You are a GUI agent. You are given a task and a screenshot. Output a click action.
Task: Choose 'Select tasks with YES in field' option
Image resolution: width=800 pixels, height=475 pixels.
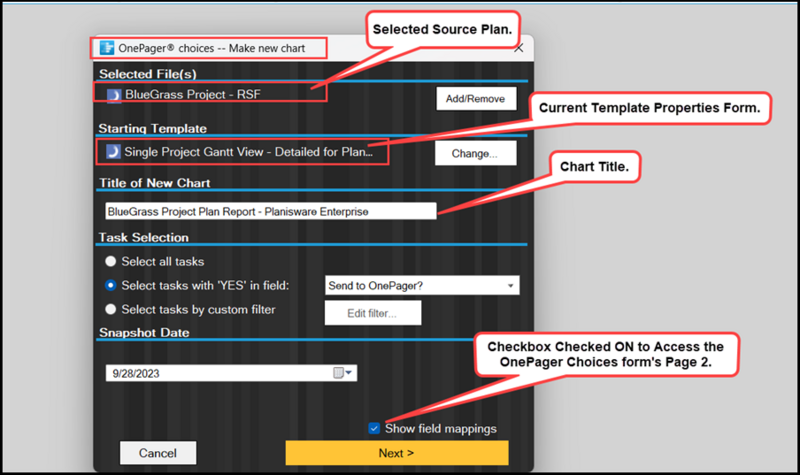(x=110, y=286)
